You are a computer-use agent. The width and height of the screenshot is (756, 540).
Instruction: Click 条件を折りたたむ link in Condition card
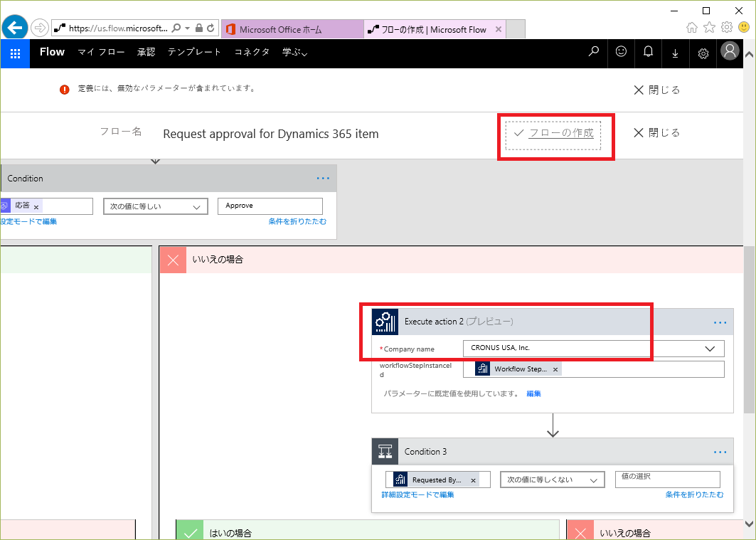pos(297,221)
